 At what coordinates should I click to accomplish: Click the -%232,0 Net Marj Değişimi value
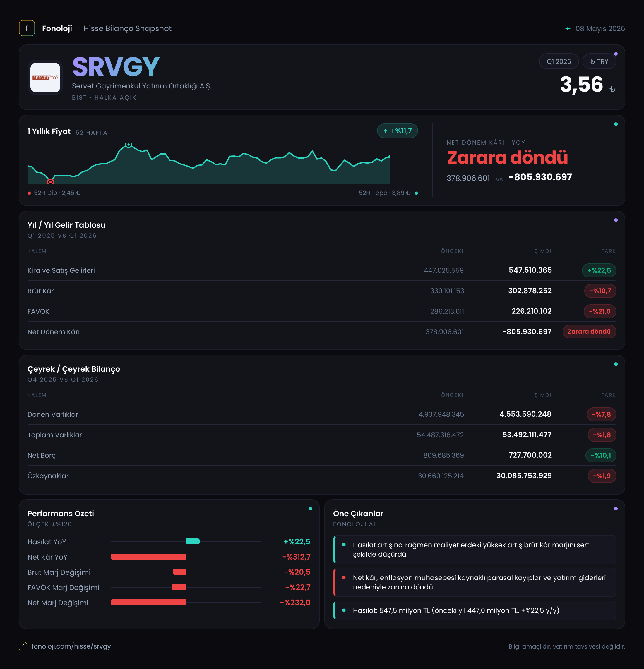click(295, 603)
